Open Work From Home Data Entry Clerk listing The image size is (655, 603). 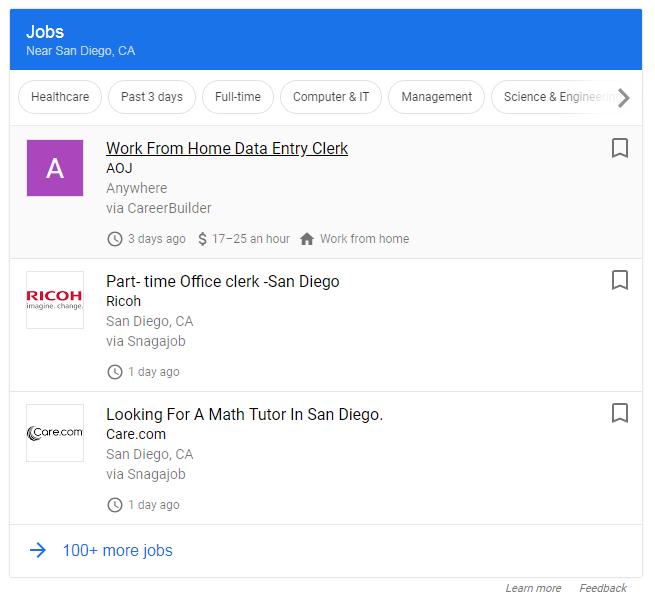(227, 148)
